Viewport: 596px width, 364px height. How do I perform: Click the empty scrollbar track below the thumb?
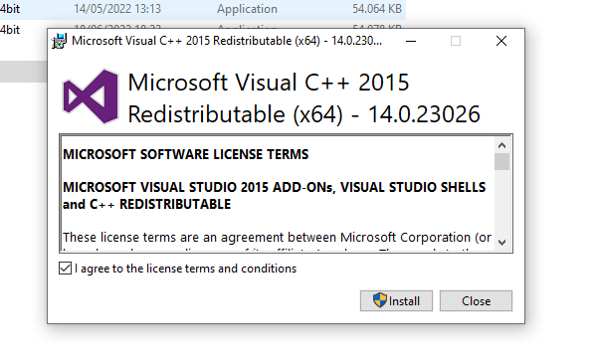(x=501, y=203)
